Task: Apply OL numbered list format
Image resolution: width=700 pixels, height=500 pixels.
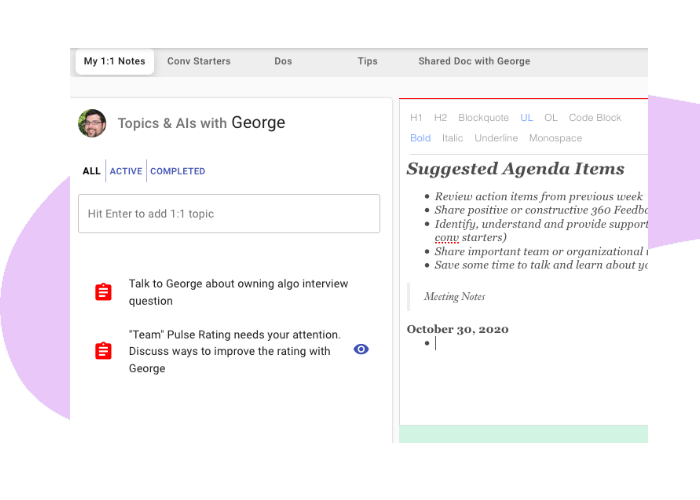Action: 550,117
